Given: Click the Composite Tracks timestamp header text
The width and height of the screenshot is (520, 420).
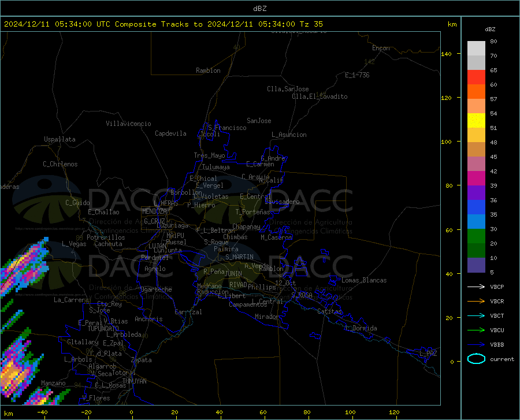Looking at the screenshot, I should pyautogui.click(x=163, y=24).
